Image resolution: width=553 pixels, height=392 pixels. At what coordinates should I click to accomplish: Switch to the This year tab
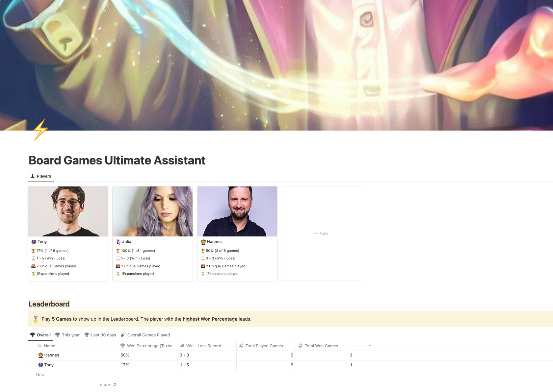click(67, 335)
